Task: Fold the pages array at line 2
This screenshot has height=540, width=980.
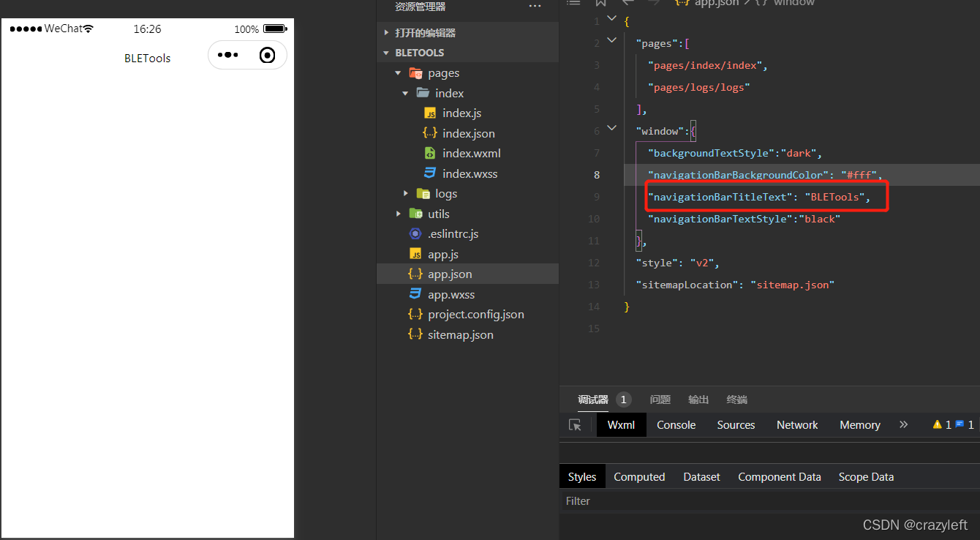Action: pos(611,41)
